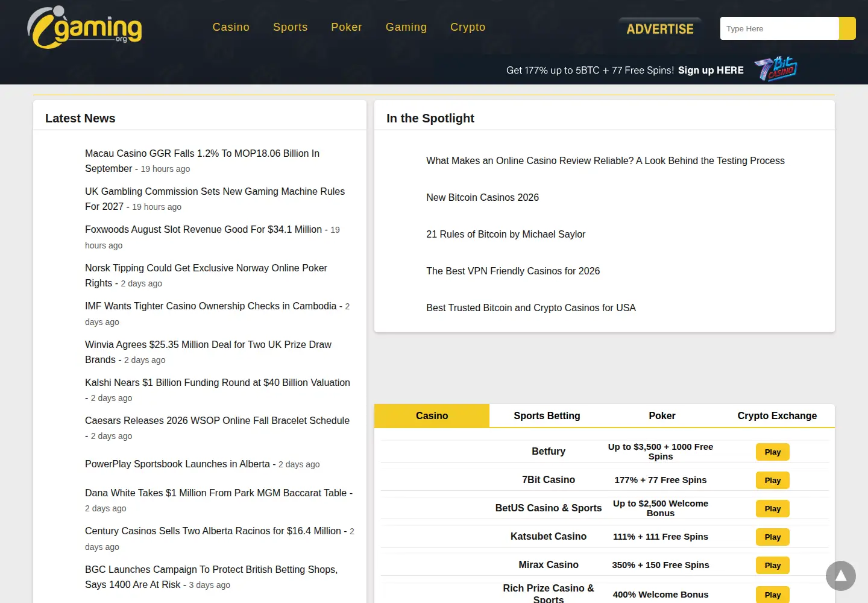
Task: Click Play for Mirax Casino
Action: pyautogui.click(x=773, y=565)
